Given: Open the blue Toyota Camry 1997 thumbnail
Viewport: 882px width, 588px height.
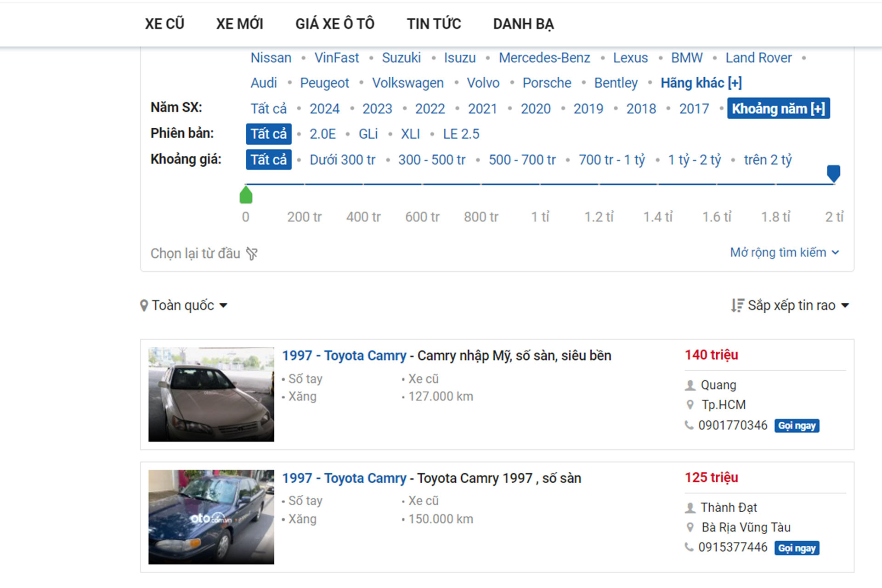Looking at the screenshot, I should point(211,517).
